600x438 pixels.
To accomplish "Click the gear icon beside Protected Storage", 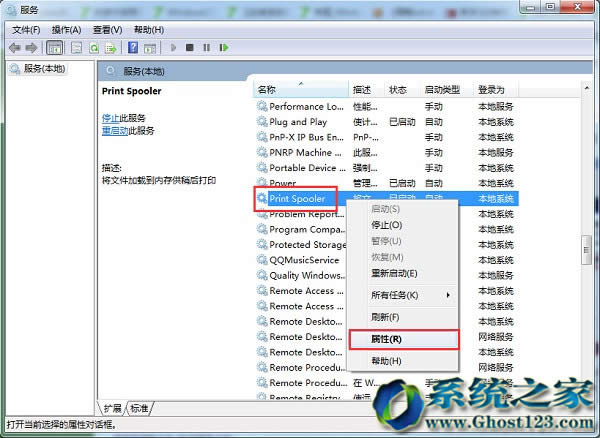I will tap(262, 244).
